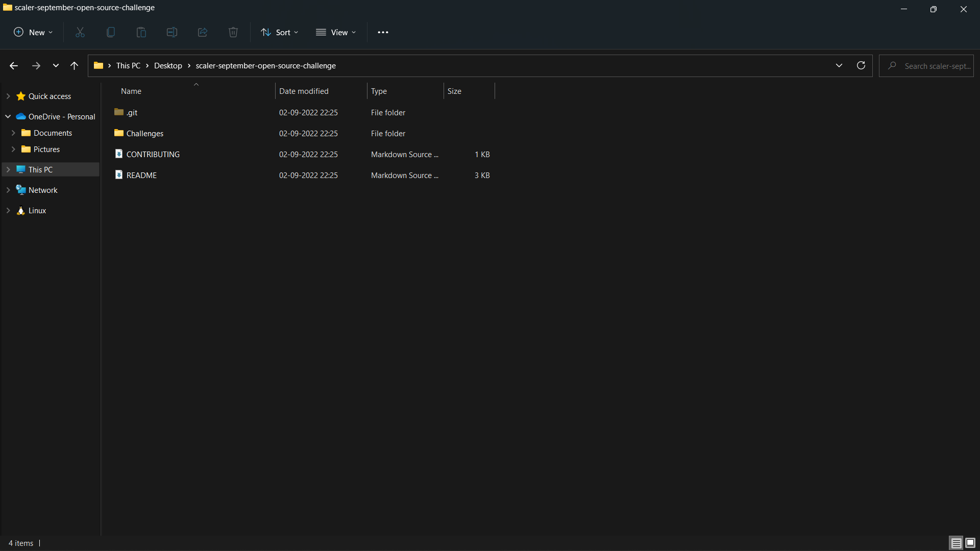980x551 pixels.
Task: Switch to large thumbnails view toggle
Action: pos(970,543)
